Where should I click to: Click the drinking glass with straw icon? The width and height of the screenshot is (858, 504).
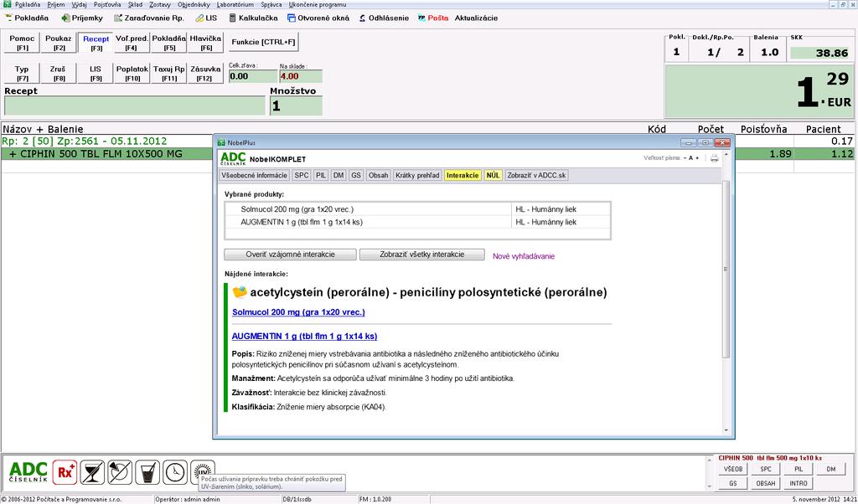click(x=147, y=471)
